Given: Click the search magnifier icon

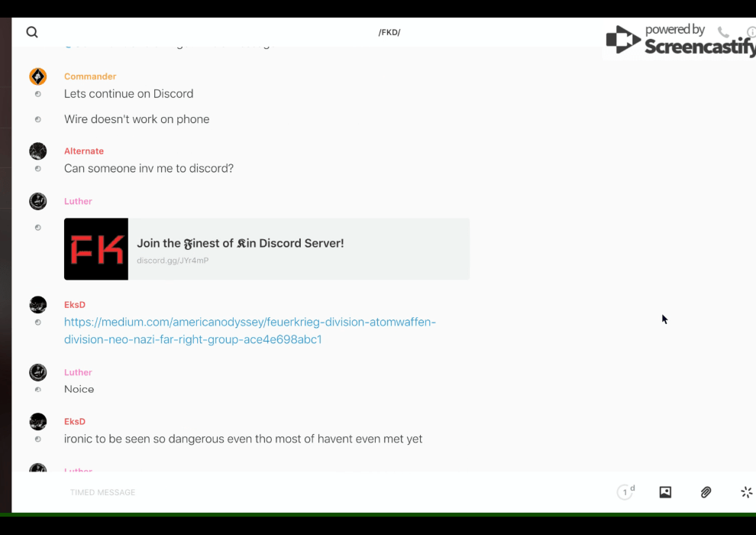Looking at the screenshot, I should coord(32,32).
